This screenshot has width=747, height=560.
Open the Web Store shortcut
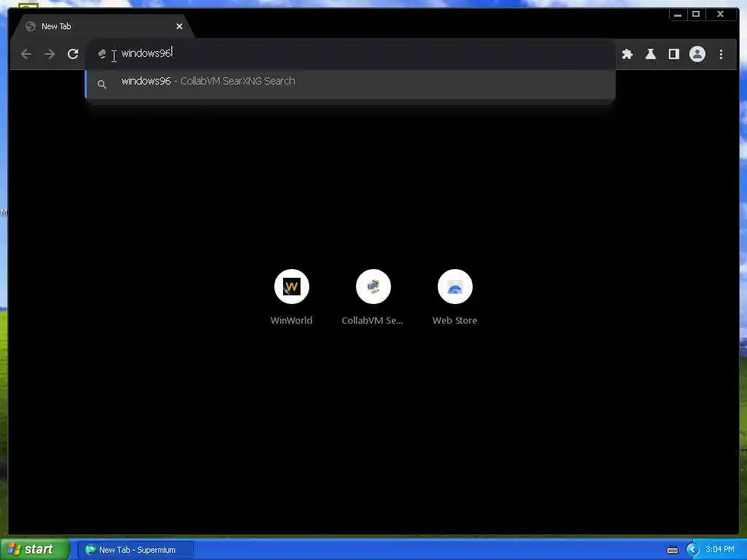coord(455,297)
